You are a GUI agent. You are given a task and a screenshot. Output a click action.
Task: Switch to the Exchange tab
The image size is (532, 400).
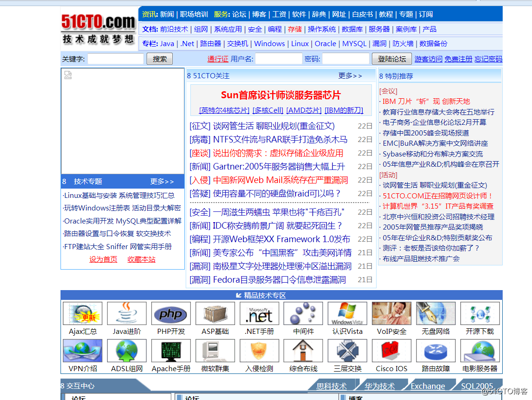[x=428, y=386]
